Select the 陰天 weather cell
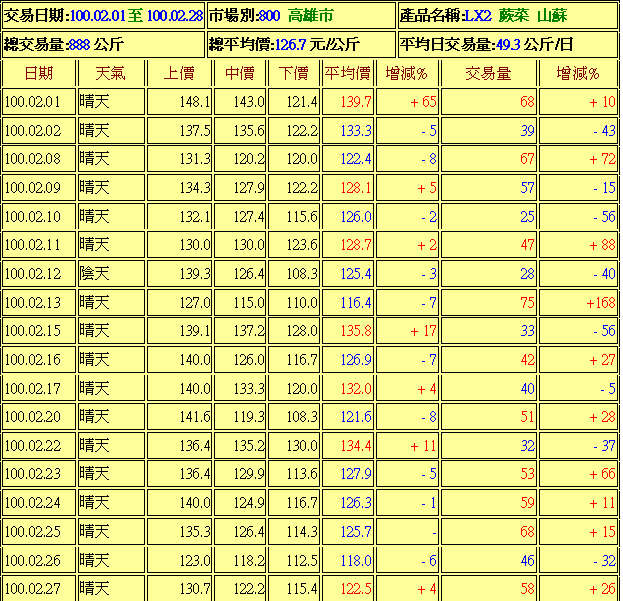The image size is (623, 601). point(111,274)
